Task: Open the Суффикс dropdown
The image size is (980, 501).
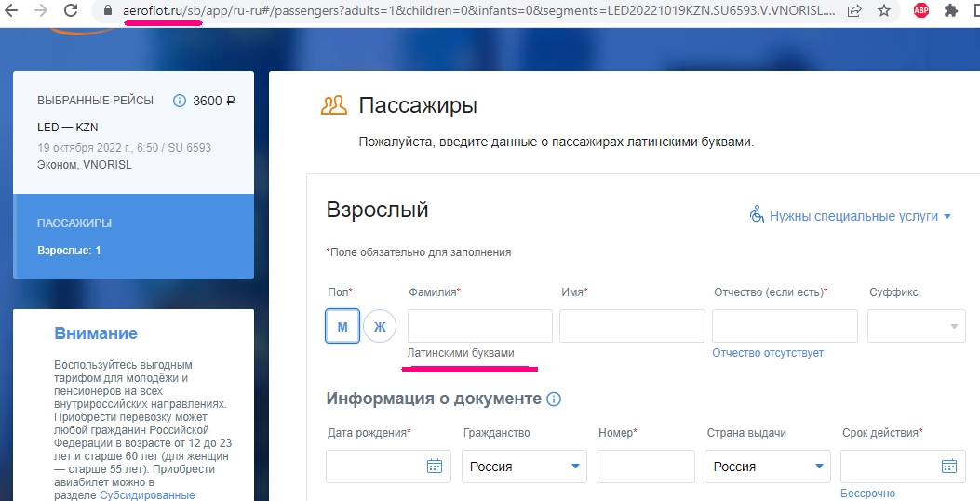Action: coord(917,326)
